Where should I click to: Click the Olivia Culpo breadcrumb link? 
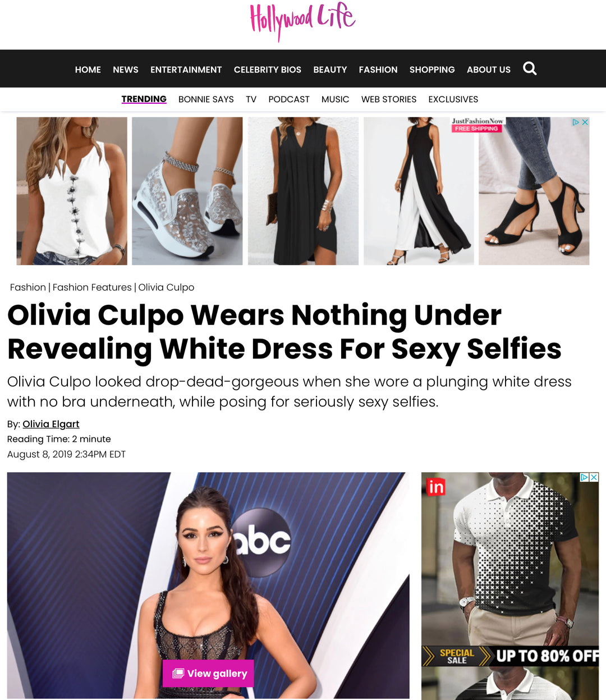click(166, 287)
